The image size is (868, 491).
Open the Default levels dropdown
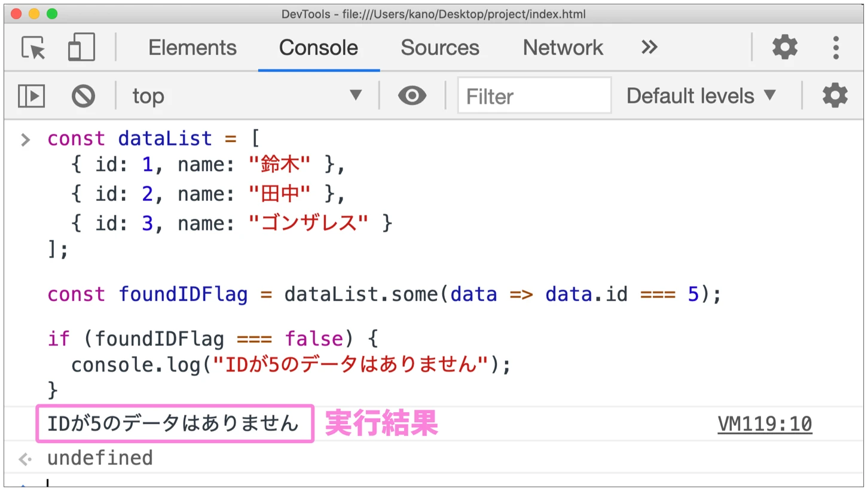[701, 96]
